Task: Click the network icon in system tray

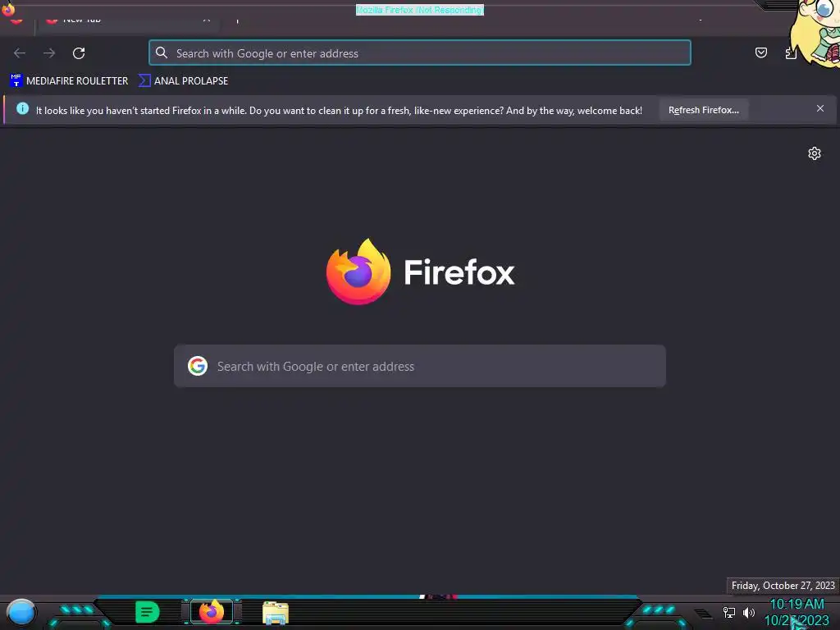Action: 729,612
